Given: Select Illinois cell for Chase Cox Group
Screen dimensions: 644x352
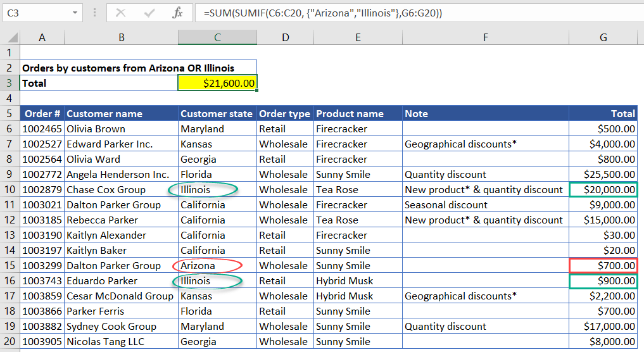Looking at the screenshot, I should (x=217, y=190).
